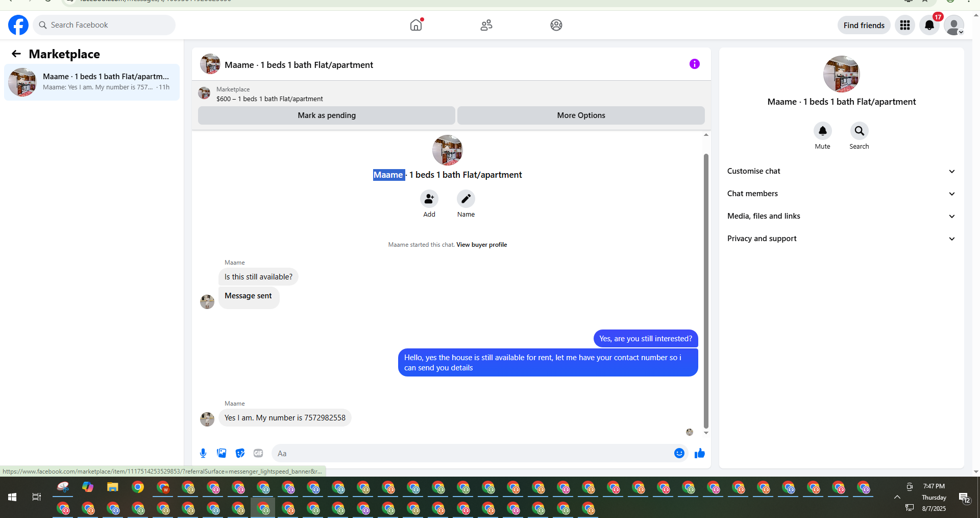Click the chat scrollbar thumb
Image resolution: width=980 pixels, height=518 pixels.
[706, 291]
